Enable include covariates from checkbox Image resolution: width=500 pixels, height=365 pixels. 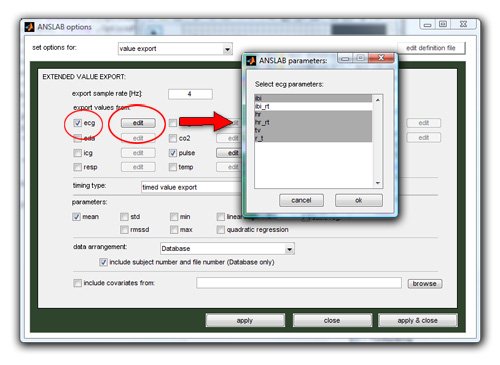[77, 283]
